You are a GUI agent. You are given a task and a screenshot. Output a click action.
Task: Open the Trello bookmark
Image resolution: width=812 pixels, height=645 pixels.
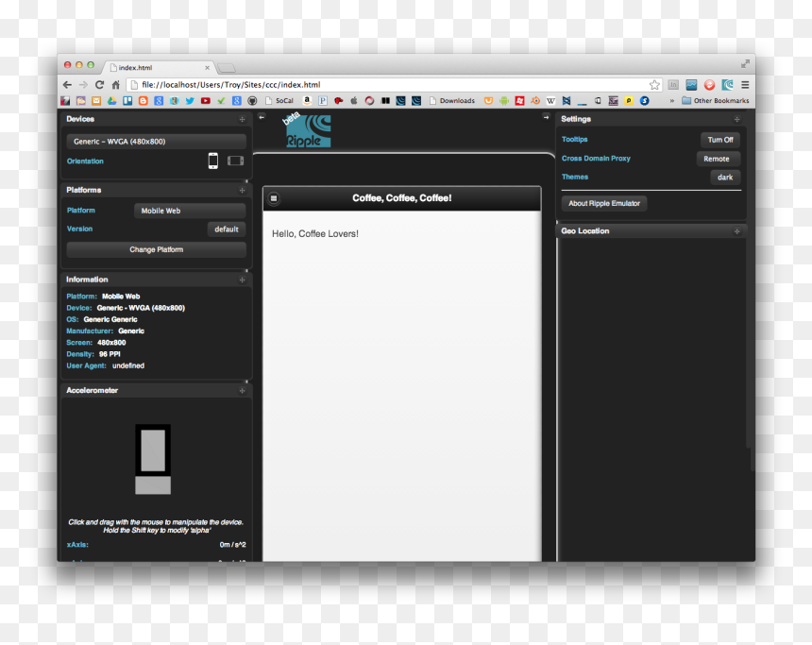pyautogui.click(x=127, y=100)
